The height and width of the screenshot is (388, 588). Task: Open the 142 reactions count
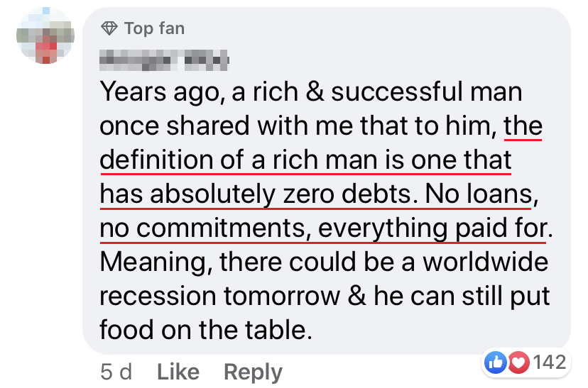(548, 362)
